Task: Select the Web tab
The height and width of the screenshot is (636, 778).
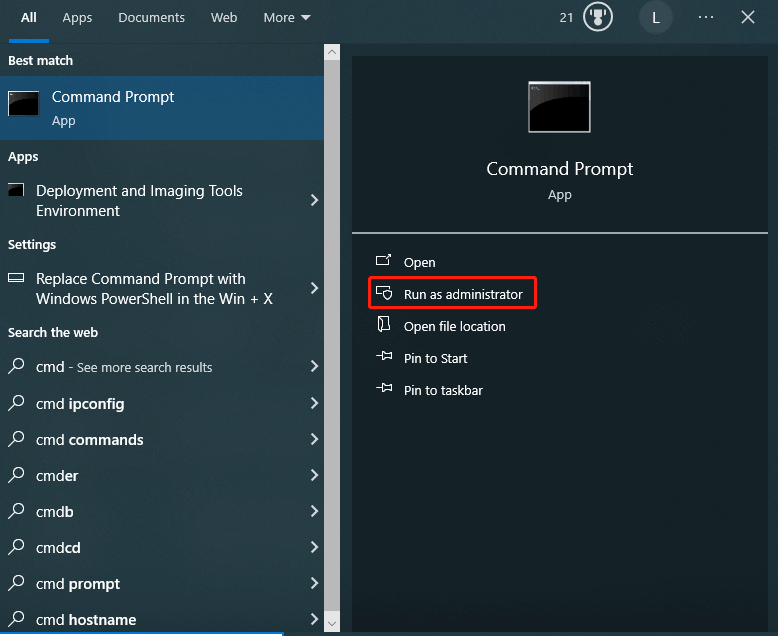Action: point(224,18)
